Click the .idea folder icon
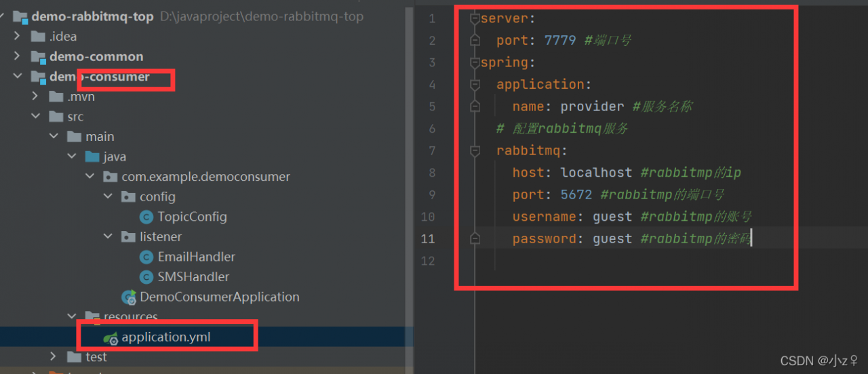The width and height of the screenshot is (868, 374). 38,37
